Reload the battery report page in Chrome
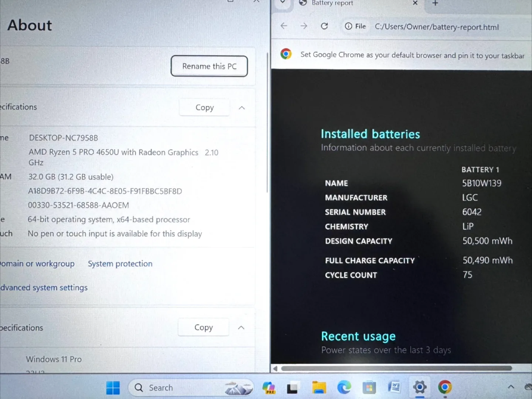This screenshot has height=399, width=532. (324, 26)
